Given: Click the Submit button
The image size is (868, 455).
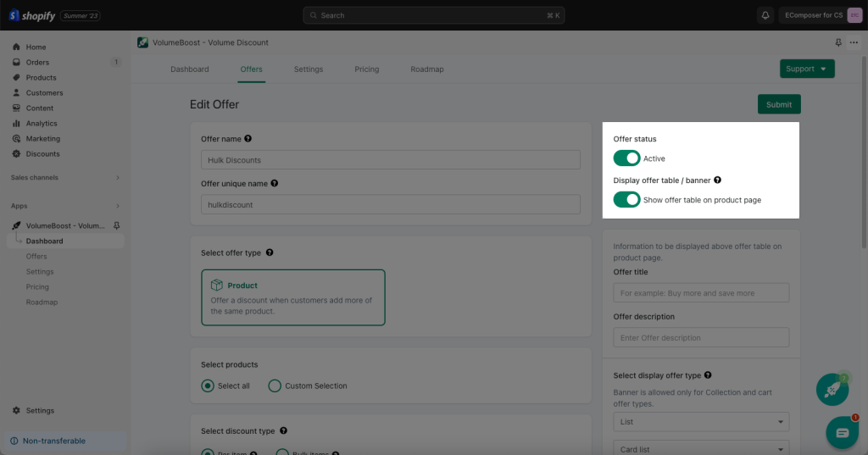Looking at the screenshot, I should click(779, 104).
